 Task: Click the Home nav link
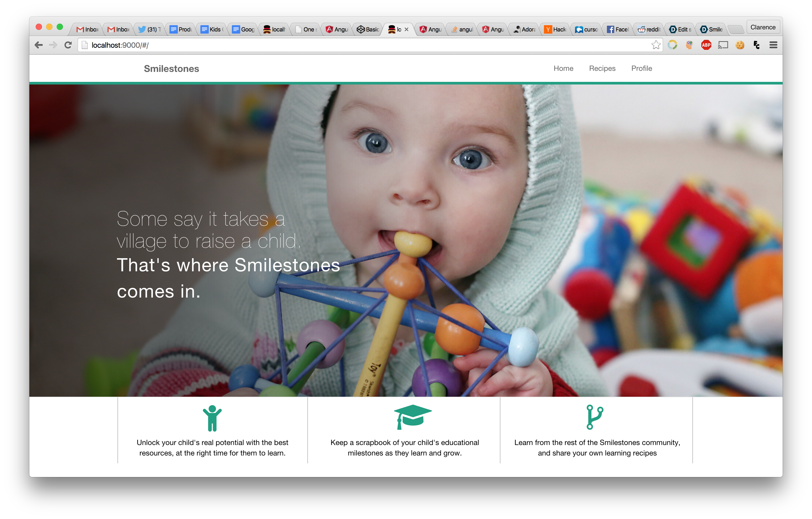coord(563,68)
